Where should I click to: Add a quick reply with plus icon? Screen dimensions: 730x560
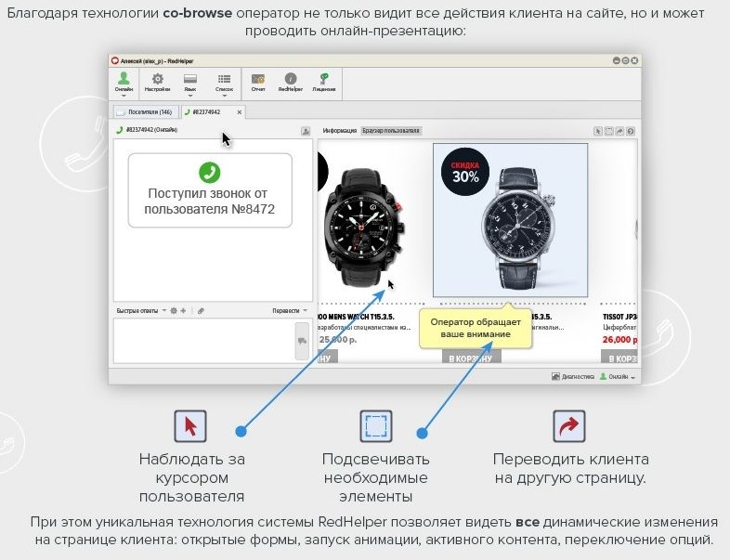coord(184,310)
